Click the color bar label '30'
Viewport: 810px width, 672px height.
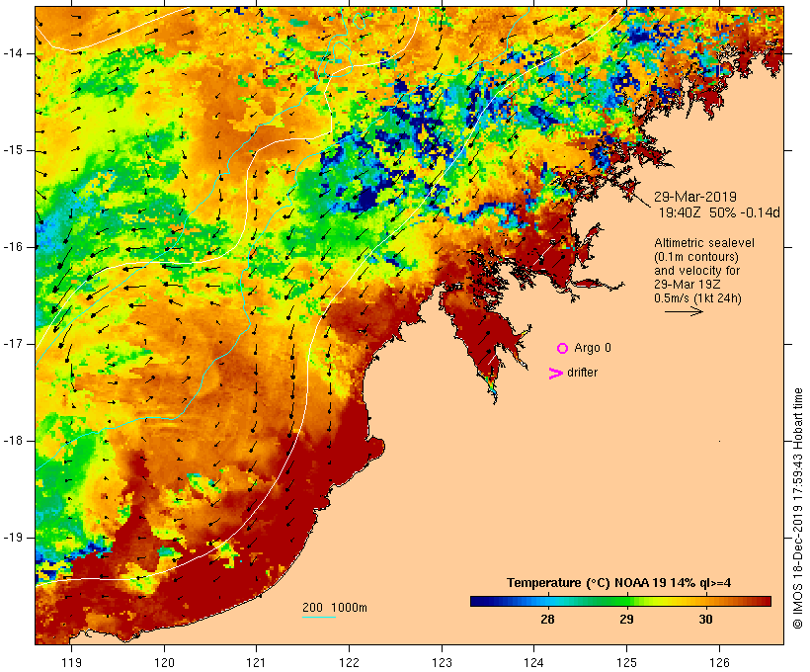point(705,620)
